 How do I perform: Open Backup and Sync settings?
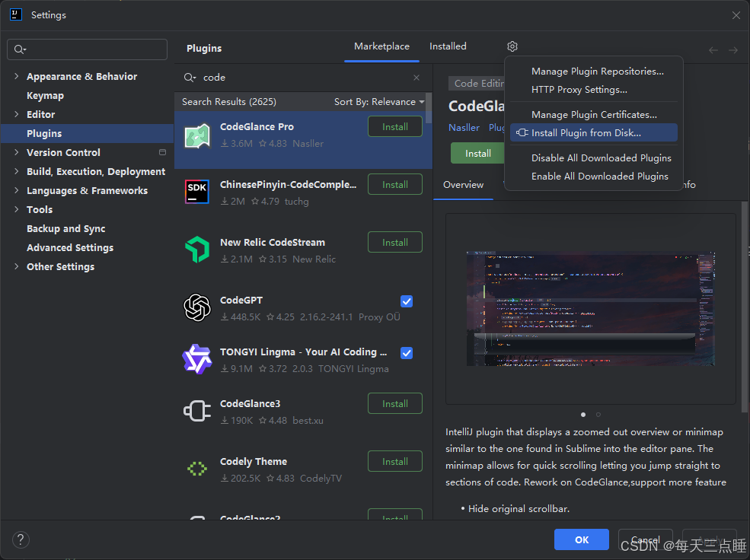(x=66, y=228)
